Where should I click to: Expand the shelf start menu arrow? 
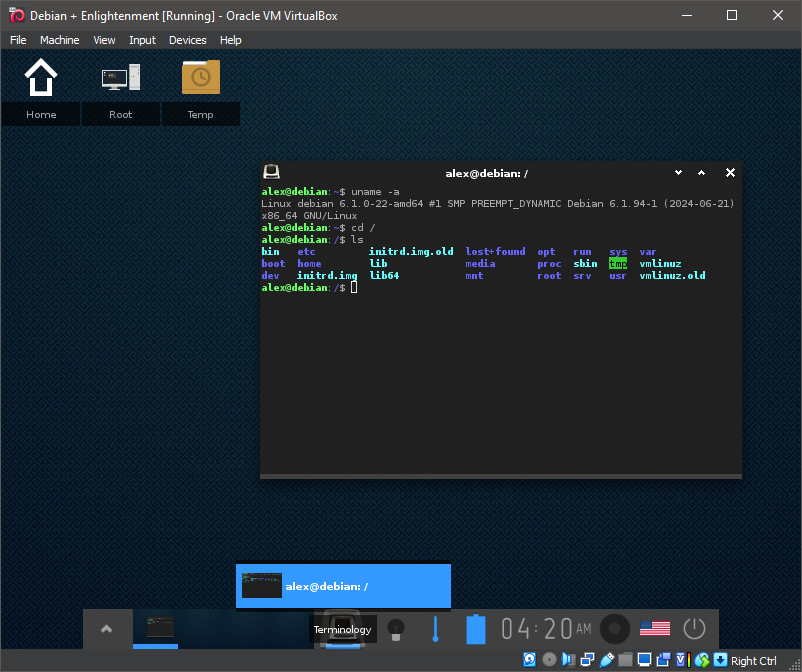point(107,629)
